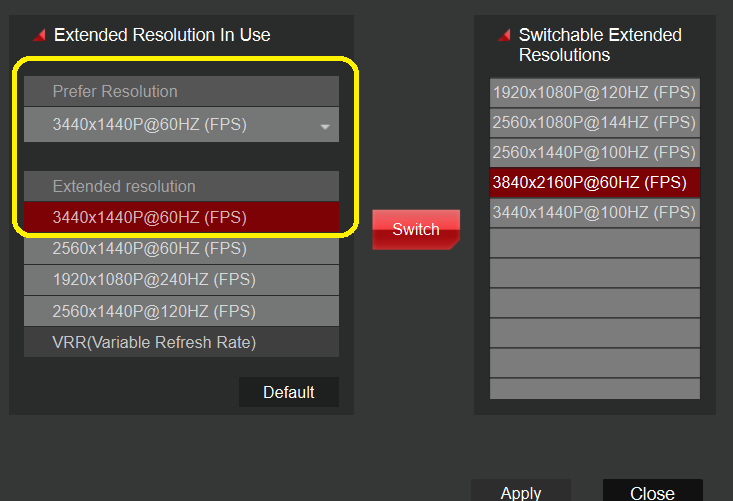Click the Default button
Viewport: 733px width, 501px height.
click(x=289, y=392)
